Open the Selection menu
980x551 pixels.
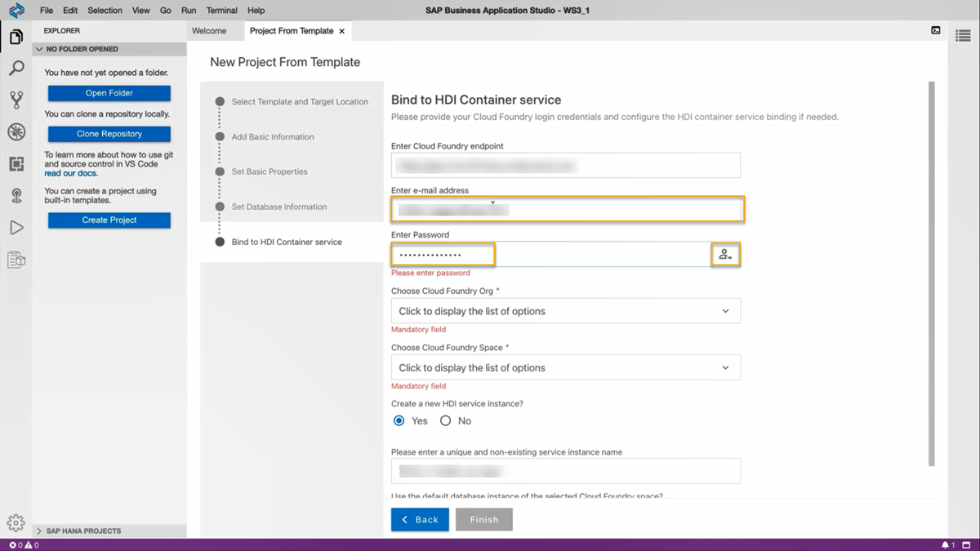tap(105, 11)
